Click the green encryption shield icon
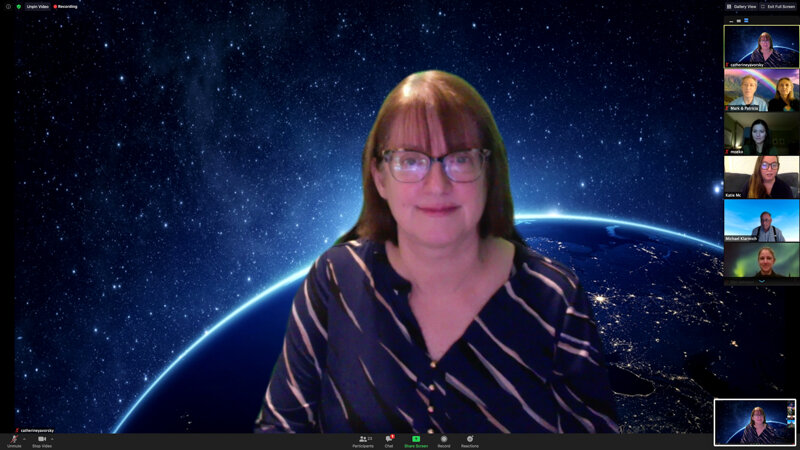The height and width of the screenshot is (450, 800). (x=19, y=7)
